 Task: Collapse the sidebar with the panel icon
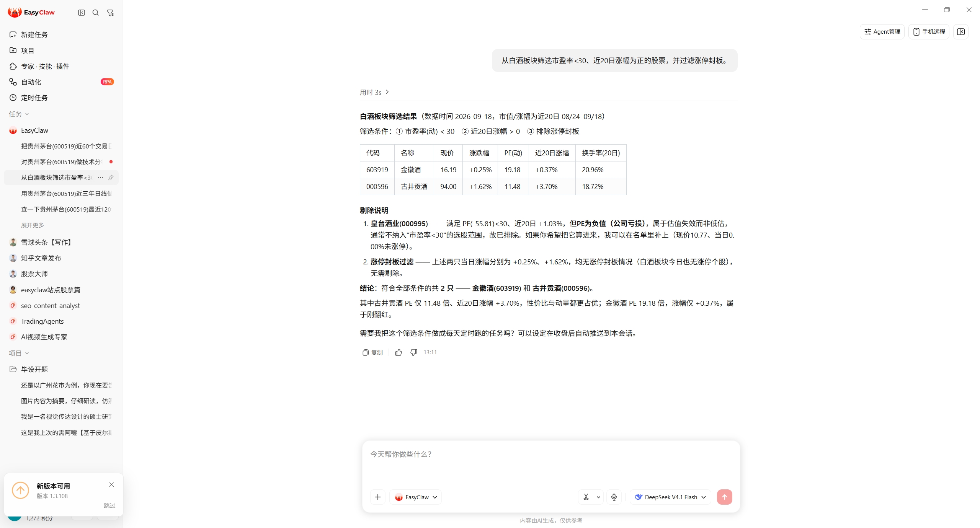82,13
